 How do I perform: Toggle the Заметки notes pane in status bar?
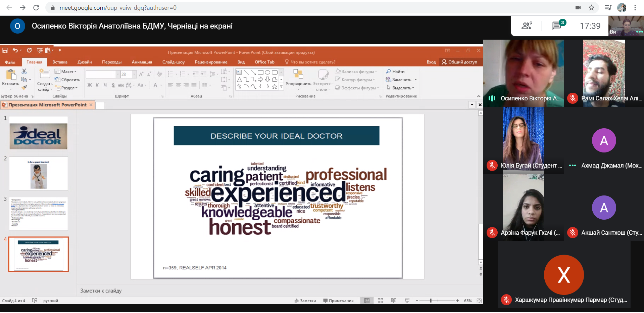pyautogui.click(x=305, y=301)
